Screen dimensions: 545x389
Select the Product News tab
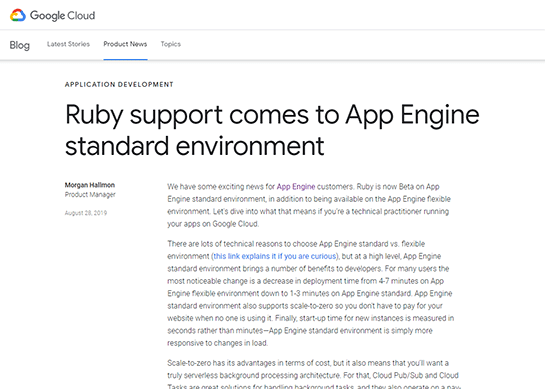click(x=125, y=44)
